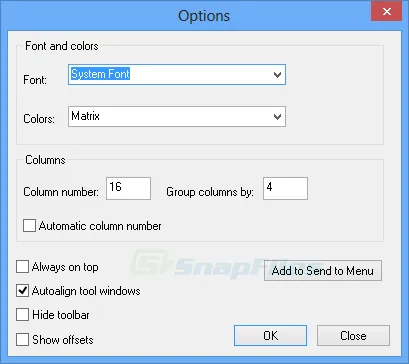Click the Font and colors group label
Viewport: 409px width, 364px height.
pos(62,46)
